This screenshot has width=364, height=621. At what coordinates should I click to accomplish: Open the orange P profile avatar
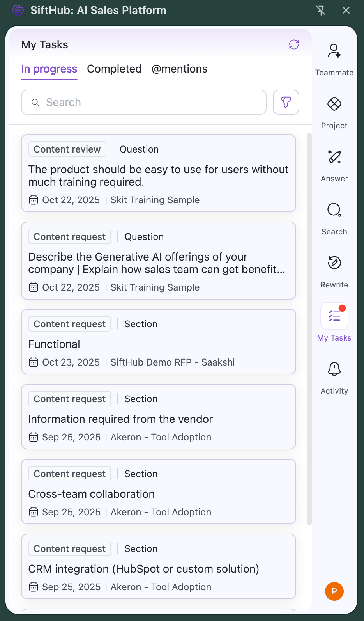[x=334, y=591]
